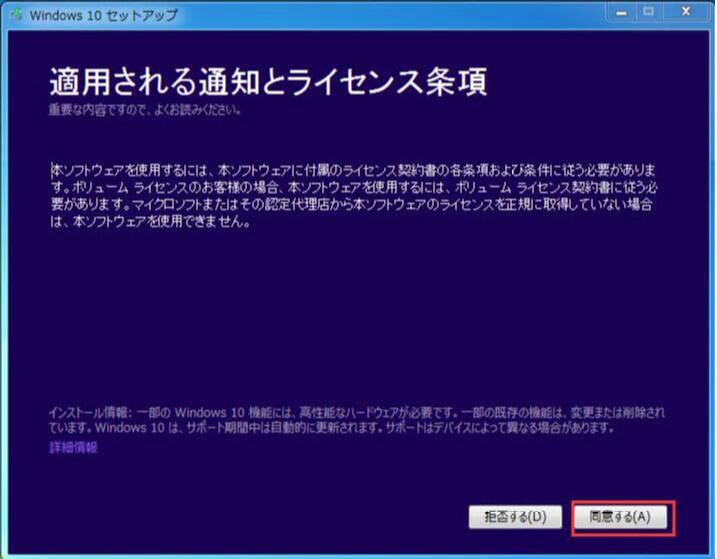
Task: Click the license terms paragraph starting 本ソフトウェアを使用するには
Action: (353, 195)
